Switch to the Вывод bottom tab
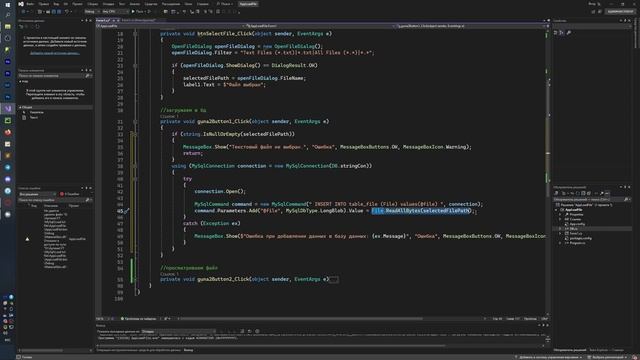Image resolution: width=640 pixels, height=360 pixels. pyautogui.click(x=188, y=350)
